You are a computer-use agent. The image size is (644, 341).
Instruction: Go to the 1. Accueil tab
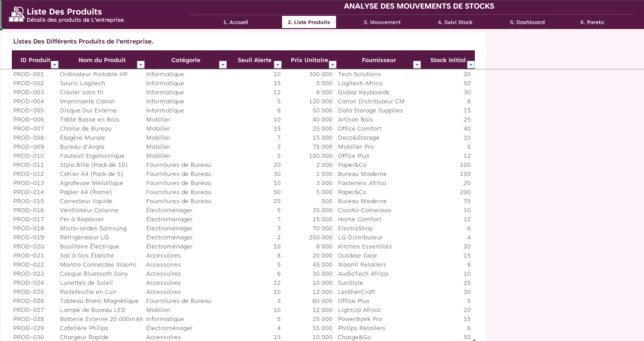pos(235,22)
